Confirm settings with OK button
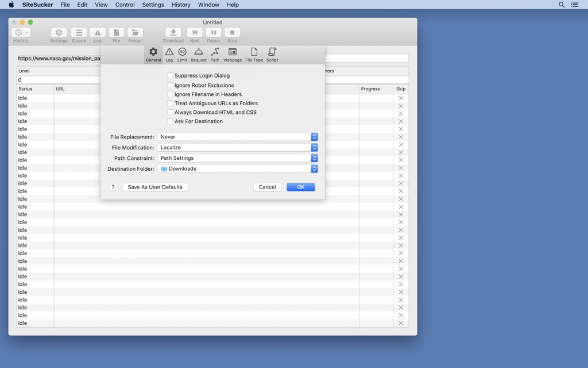This screenshot has width=588, height=368. (x=301, y=187)
